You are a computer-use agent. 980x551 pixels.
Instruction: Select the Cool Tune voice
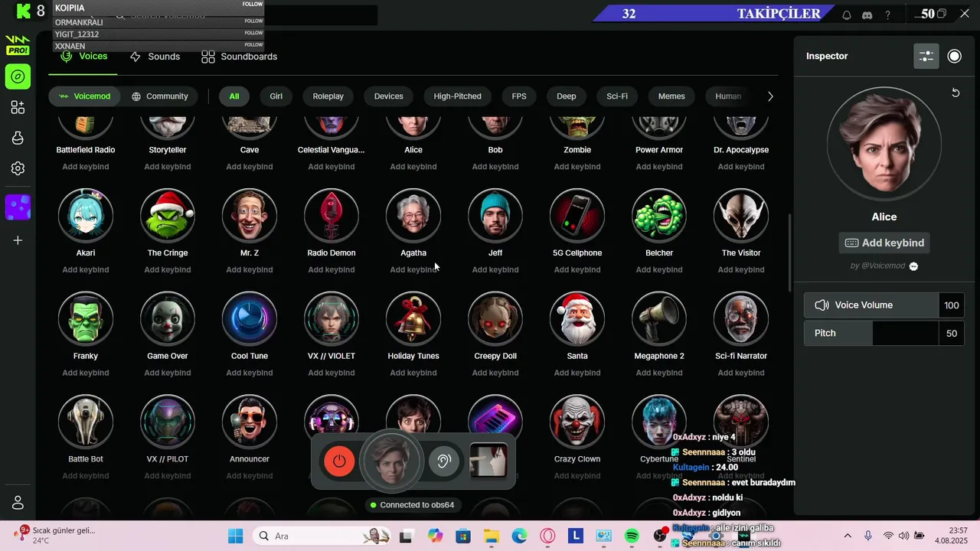[250, 319]
